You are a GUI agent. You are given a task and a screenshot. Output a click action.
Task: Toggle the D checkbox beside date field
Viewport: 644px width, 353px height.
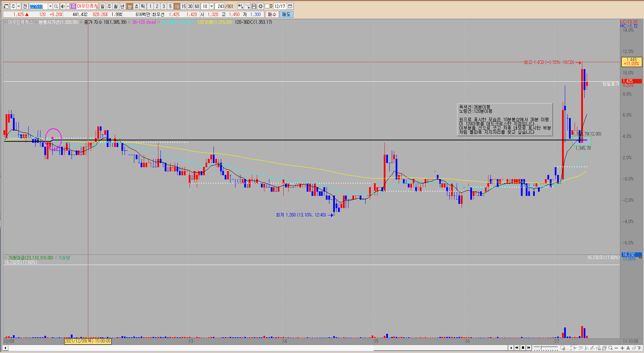pyautogui.click(x=267, y=6)
